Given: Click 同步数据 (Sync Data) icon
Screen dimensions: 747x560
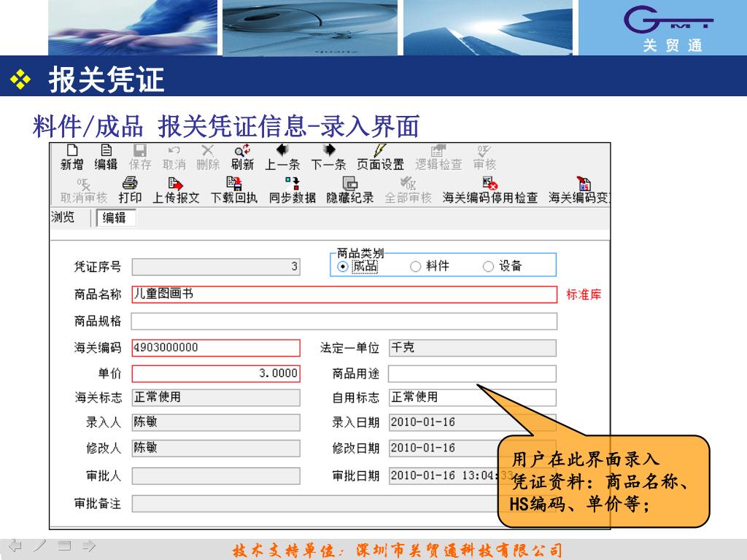Looking at the screenshot, I should click(x=292, y=190).
